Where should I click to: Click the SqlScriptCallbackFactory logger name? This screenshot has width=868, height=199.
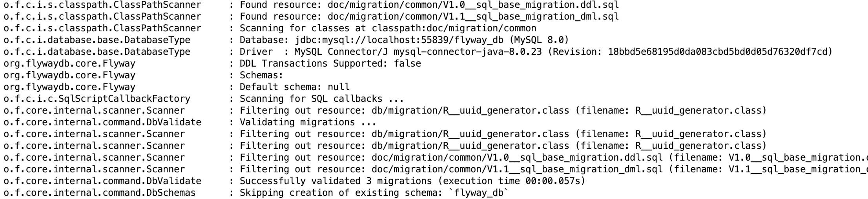[x=97, y=99]
